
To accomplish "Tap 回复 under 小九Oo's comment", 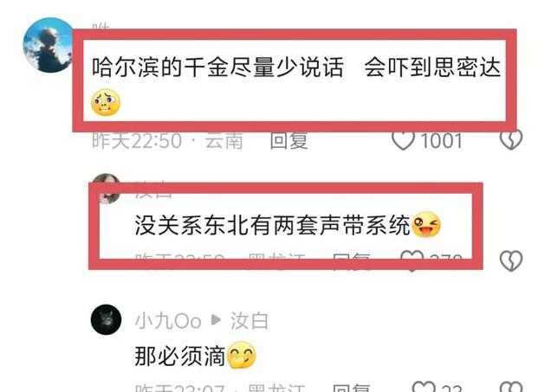I will point(352,388).
